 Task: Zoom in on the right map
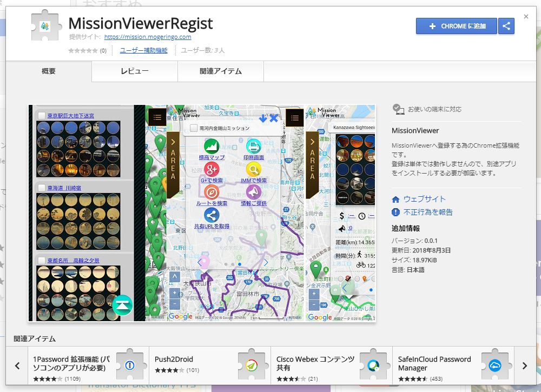coord(314,295)
